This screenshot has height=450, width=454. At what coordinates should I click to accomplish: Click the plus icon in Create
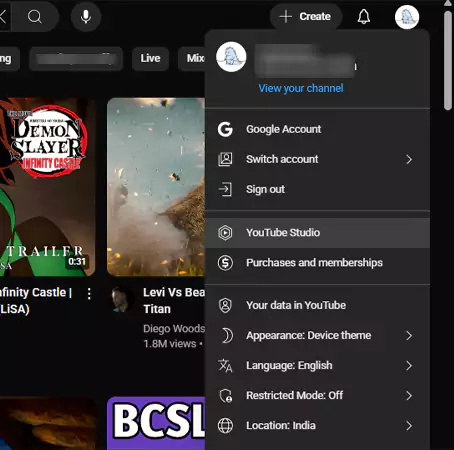pyautogui.click(x=286, y=16)
